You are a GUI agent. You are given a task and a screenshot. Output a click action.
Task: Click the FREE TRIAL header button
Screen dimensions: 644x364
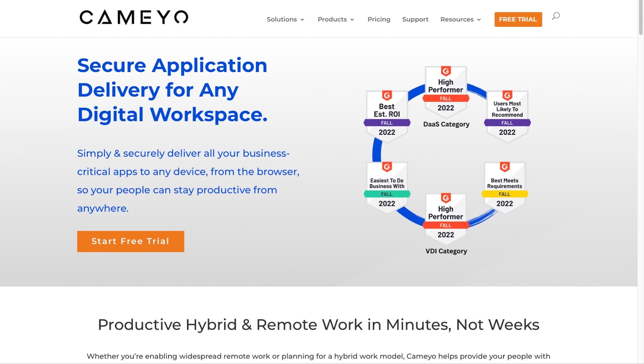pos(518,19)
